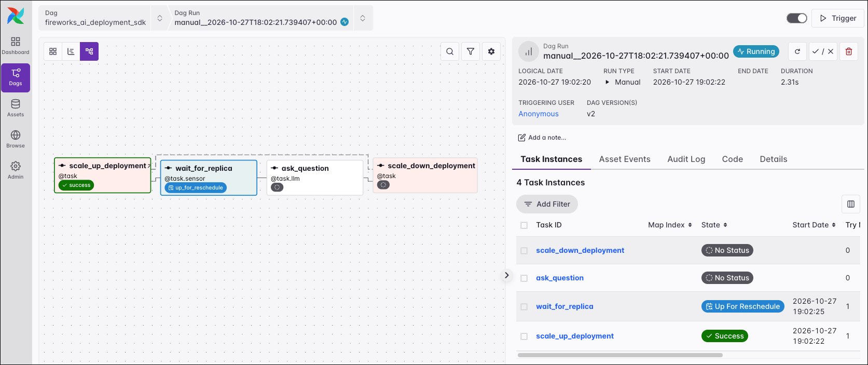This screenshot has width=868, height=365.
Task: Switch to the Gantt chart view icon
Action: (x=71, y=51)
